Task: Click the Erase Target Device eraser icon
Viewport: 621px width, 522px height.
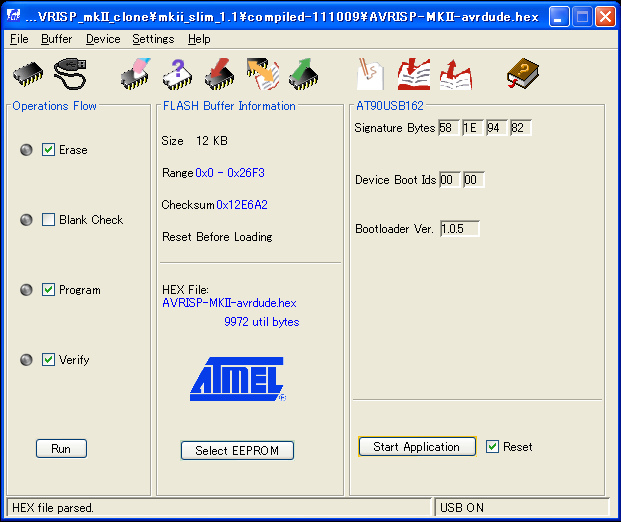Action: coord(134,74)
